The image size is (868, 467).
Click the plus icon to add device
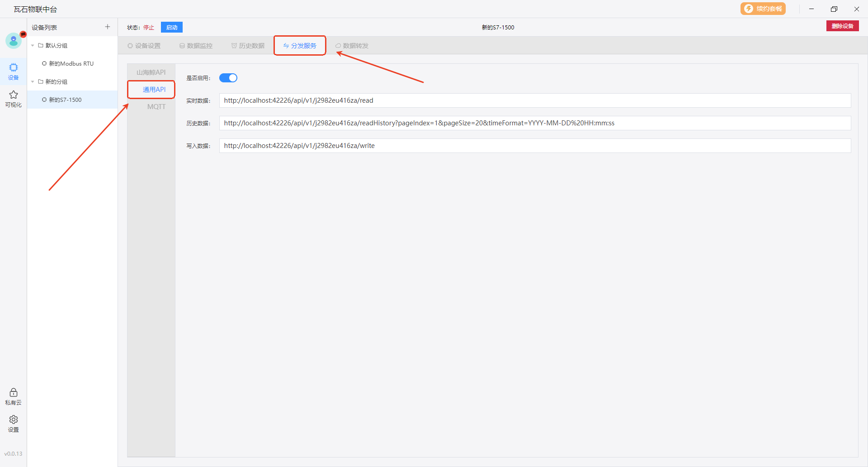pos(108,27)
